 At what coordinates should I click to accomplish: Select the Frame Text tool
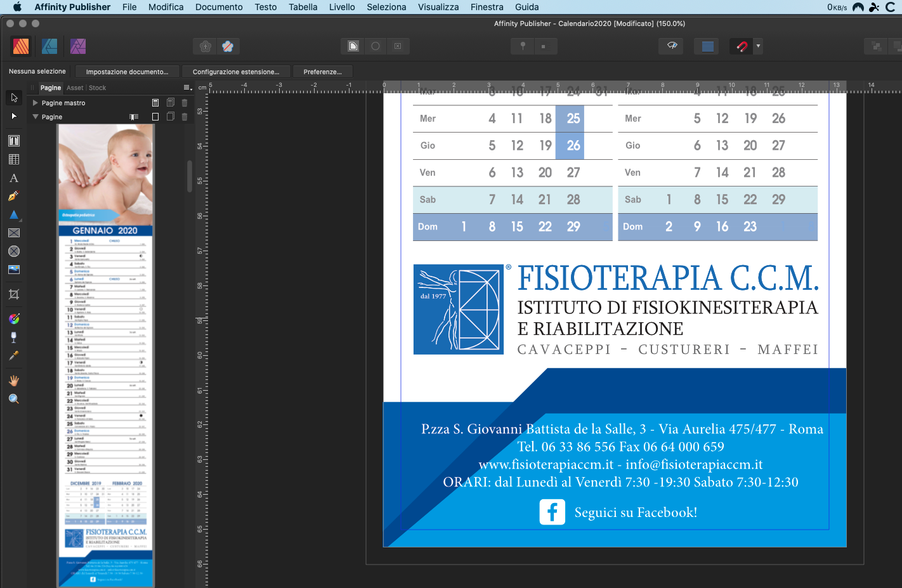14,141
